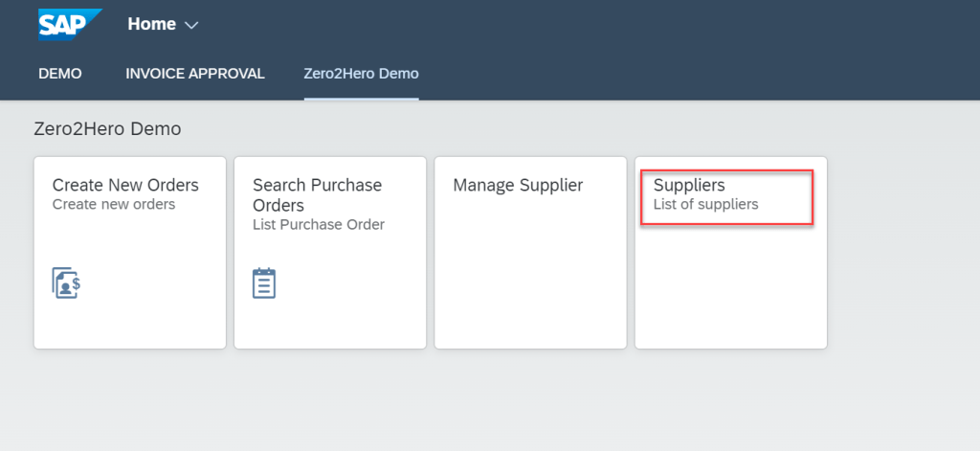Click empty header space right of Home
Viewport: 980px width, 451px height.
[574, 25]
